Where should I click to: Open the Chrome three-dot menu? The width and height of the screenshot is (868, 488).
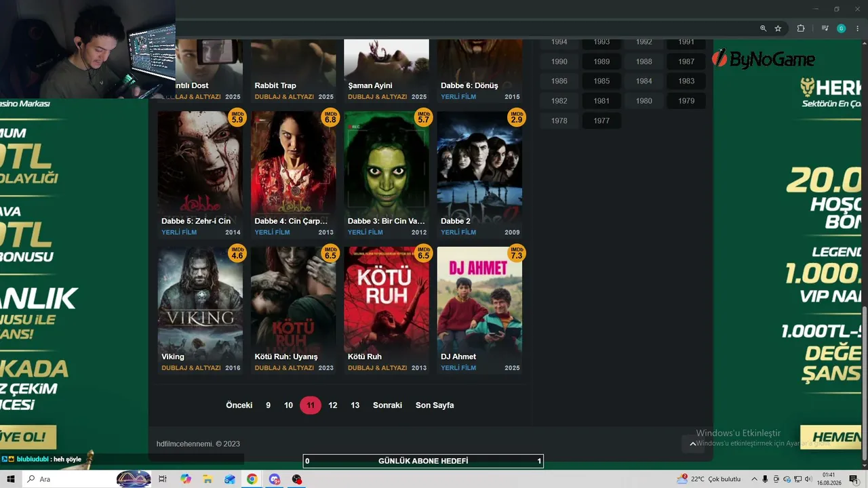[858, 28]
